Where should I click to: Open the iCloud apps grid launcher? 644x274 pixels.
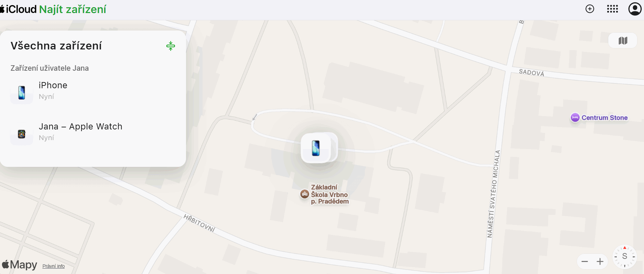pos(612,9)
